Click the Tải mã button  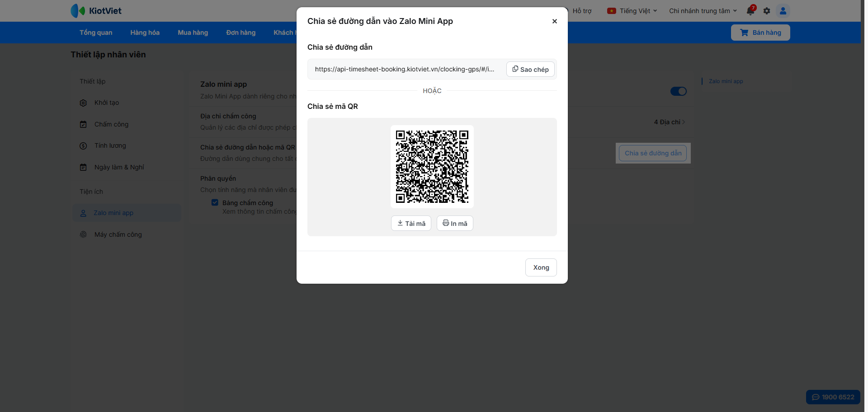411,223
